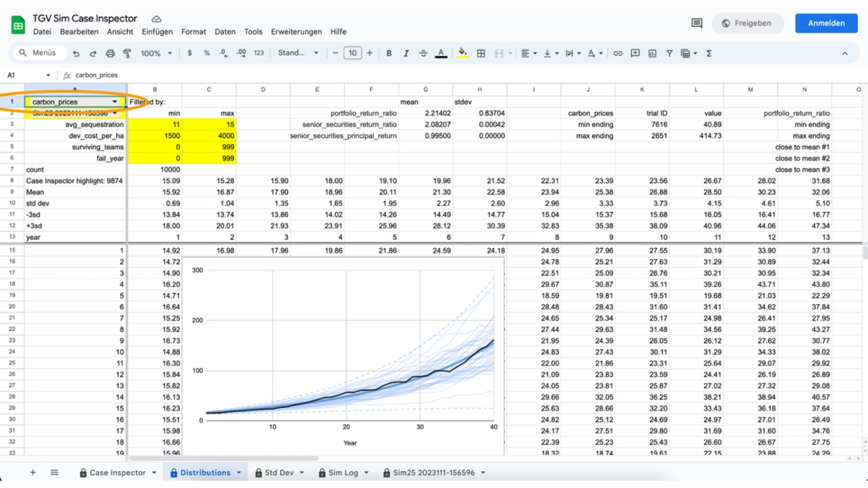Open the Hilfe menu

338,32
